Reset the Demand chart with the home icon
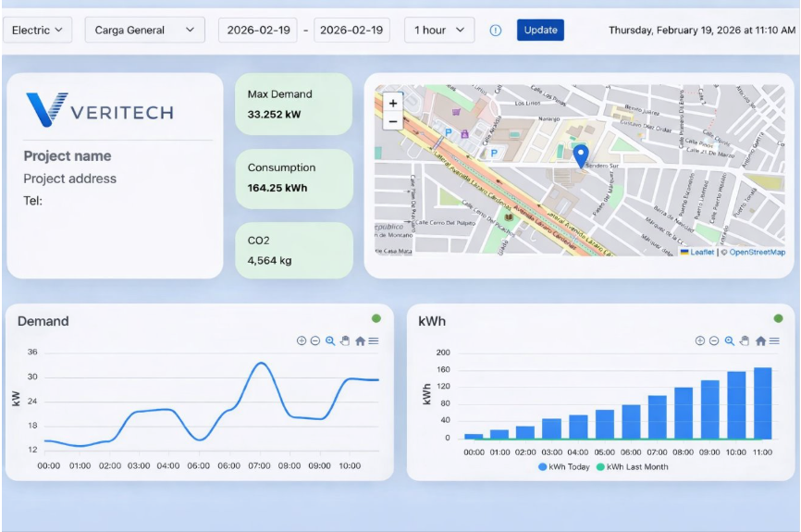801x532 pixels. coord(360,341)
